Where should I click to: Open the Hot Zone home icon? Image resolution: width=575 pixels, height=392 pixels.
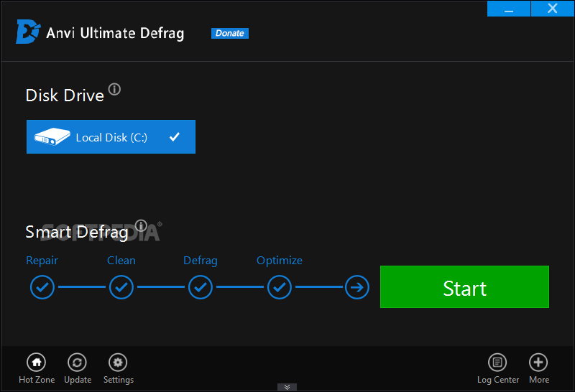pos(37,363)
